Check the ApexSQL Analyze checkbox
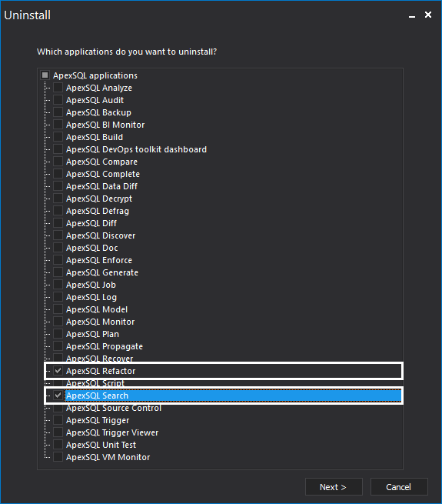442x504 pixels. (58, 88)
